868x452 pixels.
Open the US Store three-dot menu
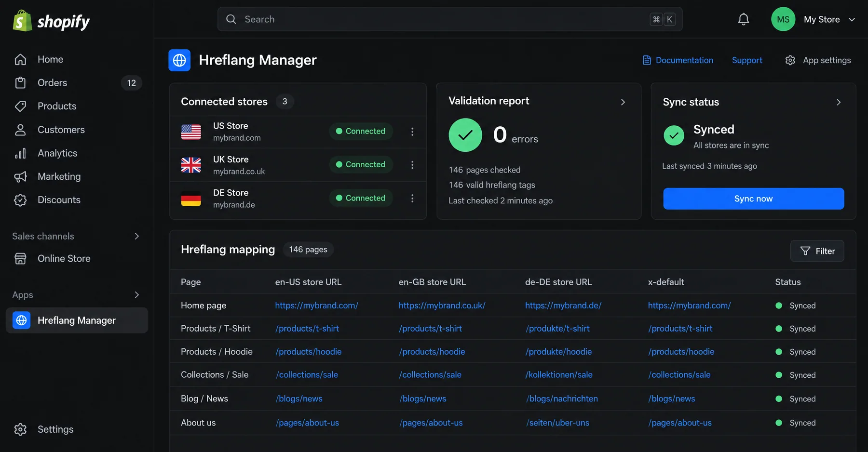coord(412,132)
